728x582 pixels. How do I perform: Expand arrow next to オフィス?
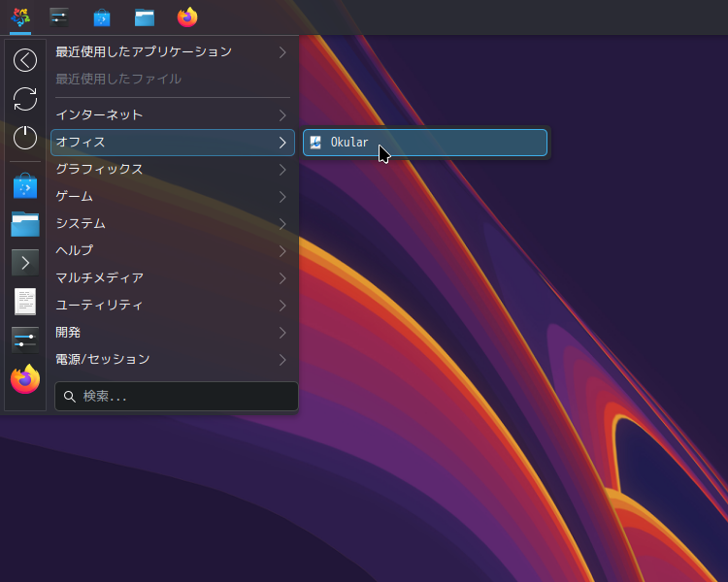[282, 143]
